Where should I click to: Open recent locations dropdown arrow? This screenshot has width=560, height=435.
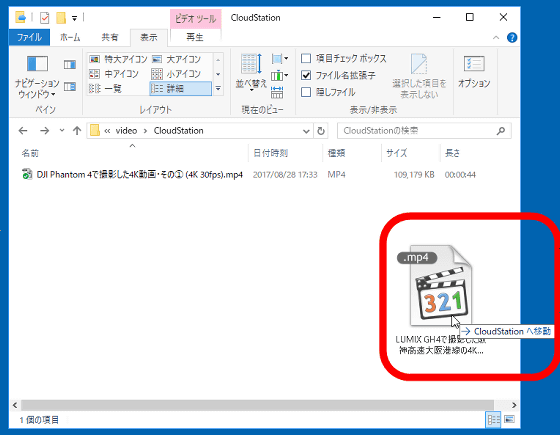point(62,130)
